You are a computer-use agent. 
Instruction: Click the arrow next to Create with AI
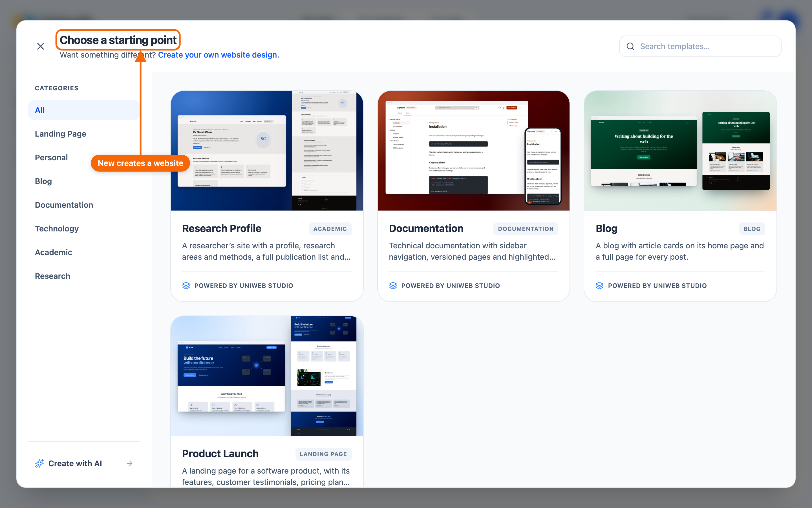[x=130, y=463]
